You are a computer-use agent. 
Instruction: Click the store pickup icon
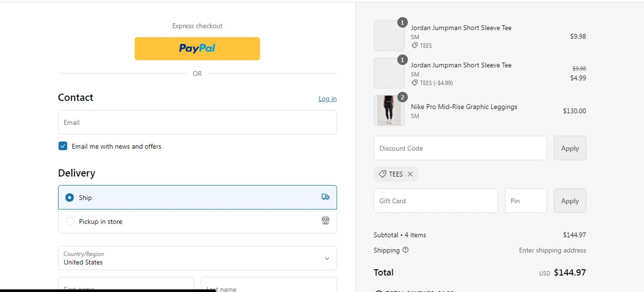[325, 221]
